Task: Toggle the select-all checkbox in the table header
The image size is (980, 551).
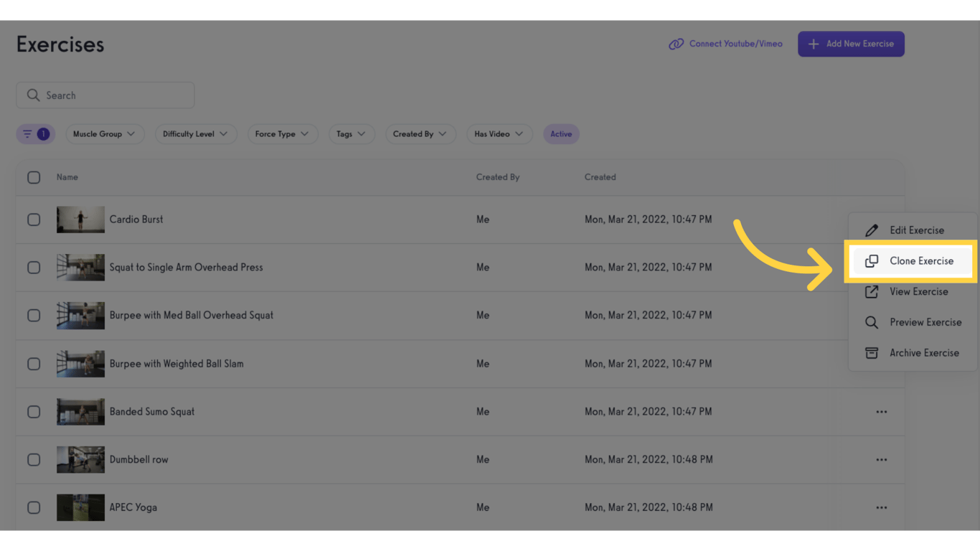Action: tap(34, 177)
